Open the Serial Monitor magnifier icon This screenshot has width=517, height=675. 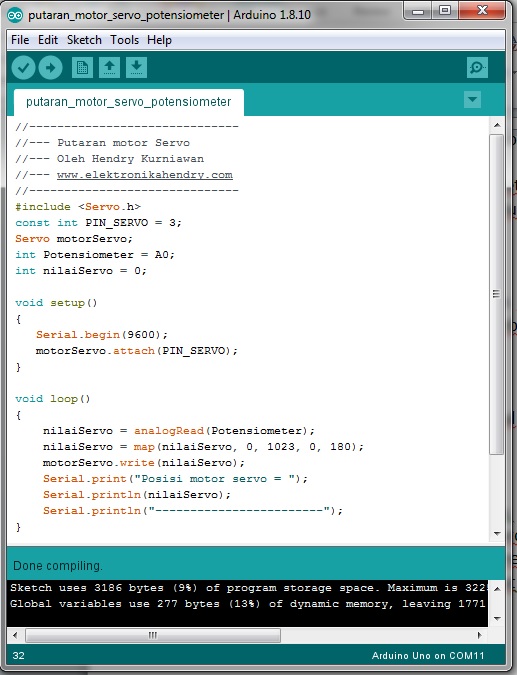point(477,68)
